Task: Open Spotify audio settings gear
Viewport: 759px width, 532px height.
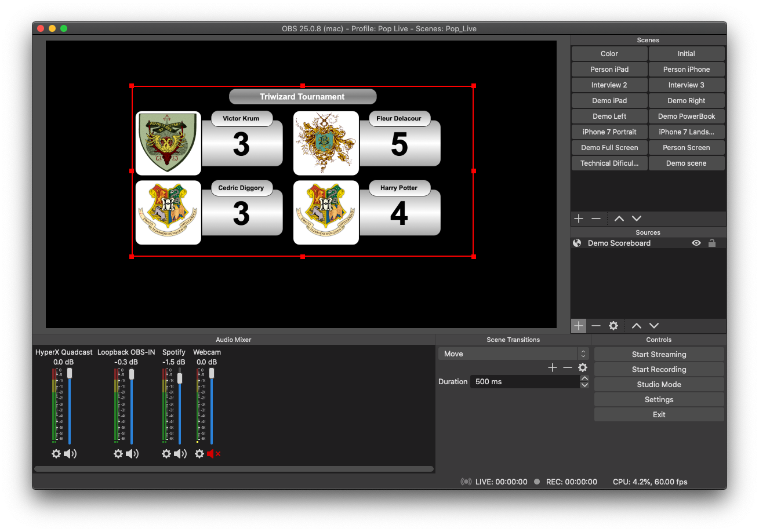Action: coord(166,454)
